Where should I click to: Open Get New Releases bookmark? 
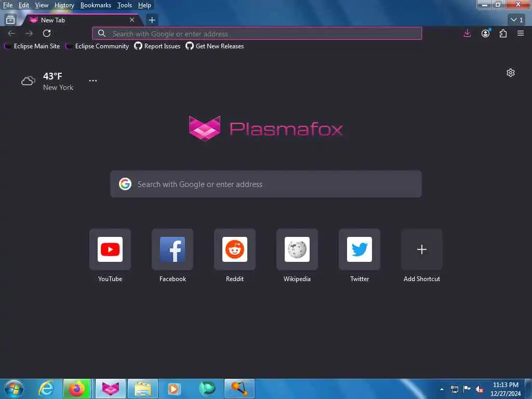pos(215,46)
